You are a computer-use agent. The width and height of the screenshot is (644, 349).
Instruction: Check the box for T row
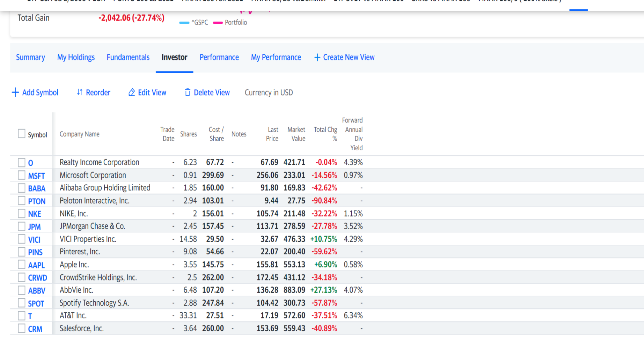tap(21, 315)
